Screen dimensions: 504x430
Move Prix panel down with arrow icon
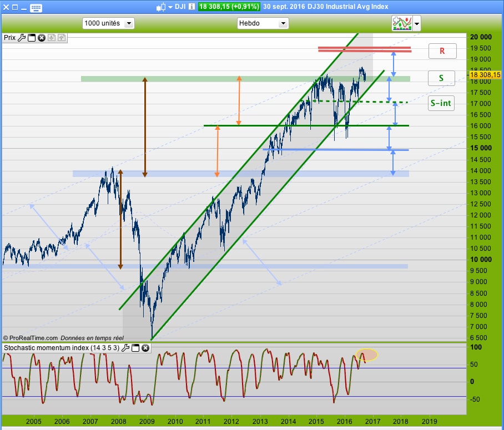(x=52, y=38)
